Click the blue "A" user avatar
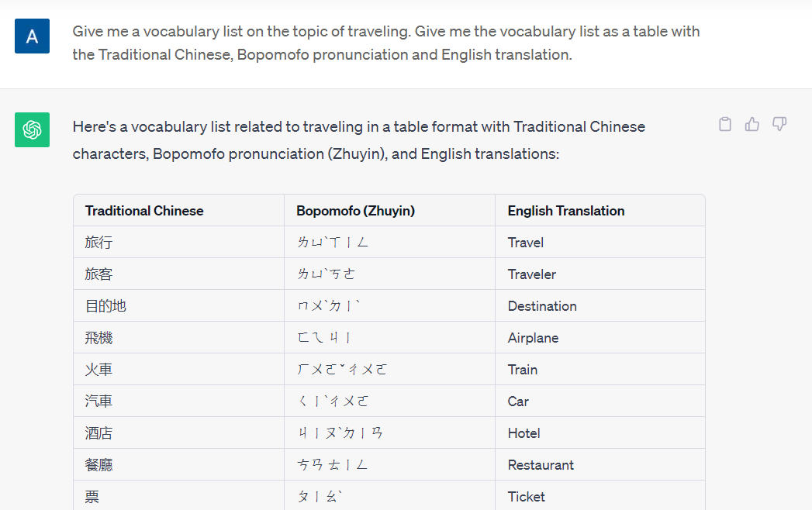This screenshot has width=812, height=510. (x=32, y=36)
